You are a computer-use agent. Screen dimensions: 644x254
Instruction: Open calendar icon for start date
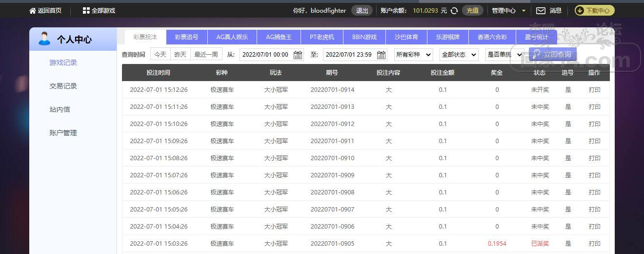(298, 55)
